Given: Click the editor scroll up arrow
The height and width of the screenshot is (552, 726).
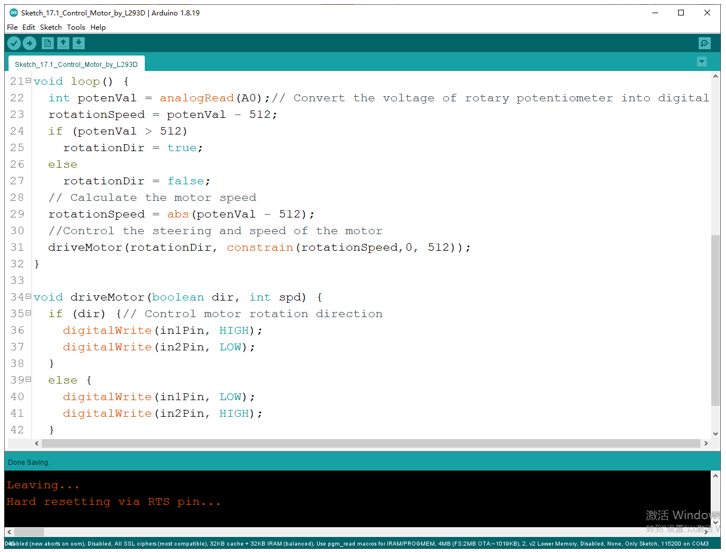Looking at the screenshot, I should pos(716,75).
